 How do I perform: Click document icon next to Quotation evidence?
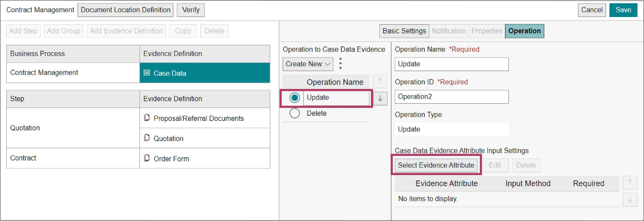(147, 138)
